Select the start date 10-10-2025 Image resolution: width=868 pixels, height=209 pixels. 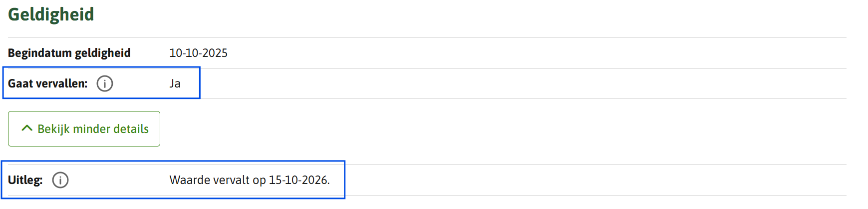click(198, 53)
